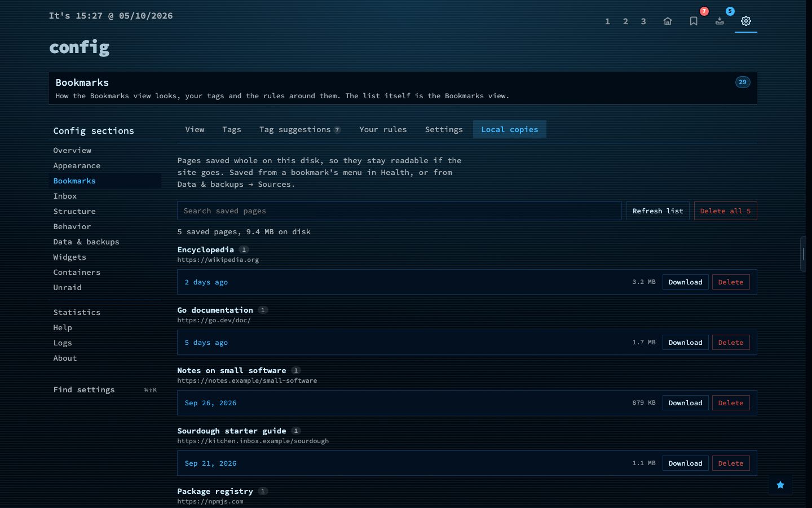Open the bookmarks icon with badge 7
Viewport: 812px width, 508px height.
[x=694, y=21]
